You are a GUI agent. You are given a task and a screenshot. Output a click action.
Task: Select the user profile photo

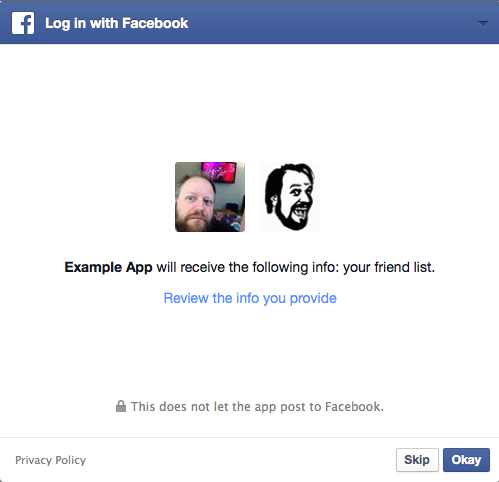tap(210, 197)
